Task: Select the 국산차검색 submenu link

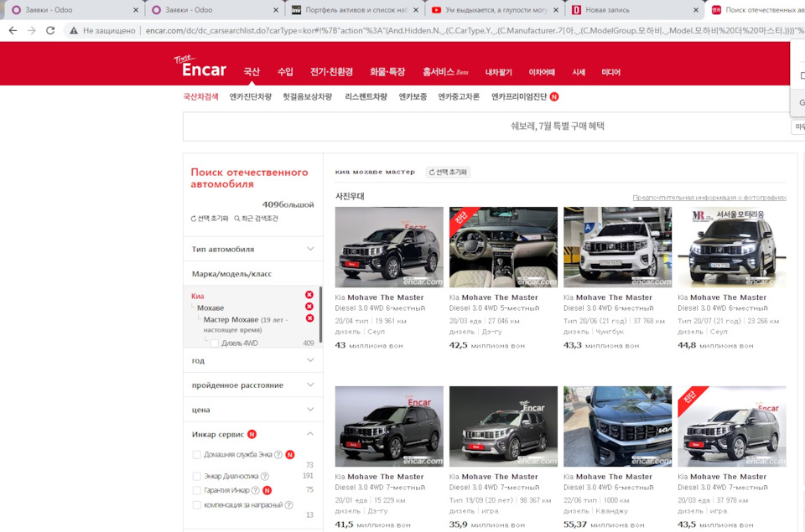Action: coord(200,96)
